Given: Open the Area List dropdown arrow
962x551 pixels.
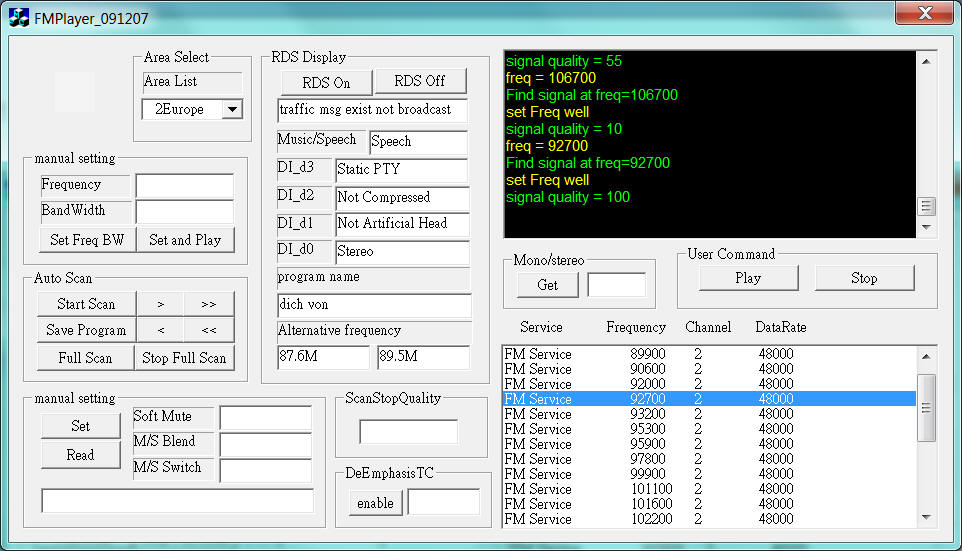Looking at the screenshot, I should point(232,110).
